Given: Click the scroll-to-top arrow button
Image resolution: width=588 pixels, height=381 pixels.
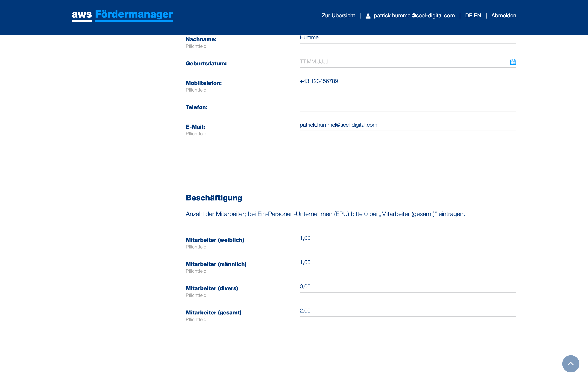Looking at the screenshot, I should (571, 364).
